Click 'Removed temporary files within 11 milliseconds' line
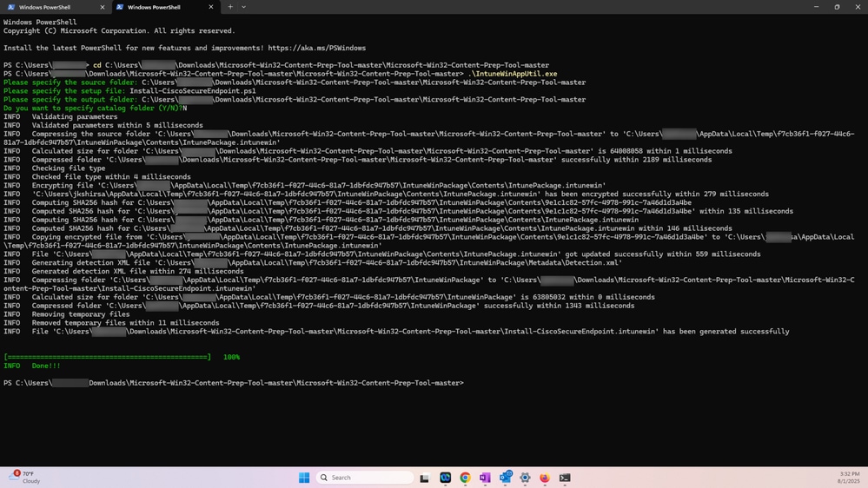This screenshot has width=868, height=488. pos(111,322)
